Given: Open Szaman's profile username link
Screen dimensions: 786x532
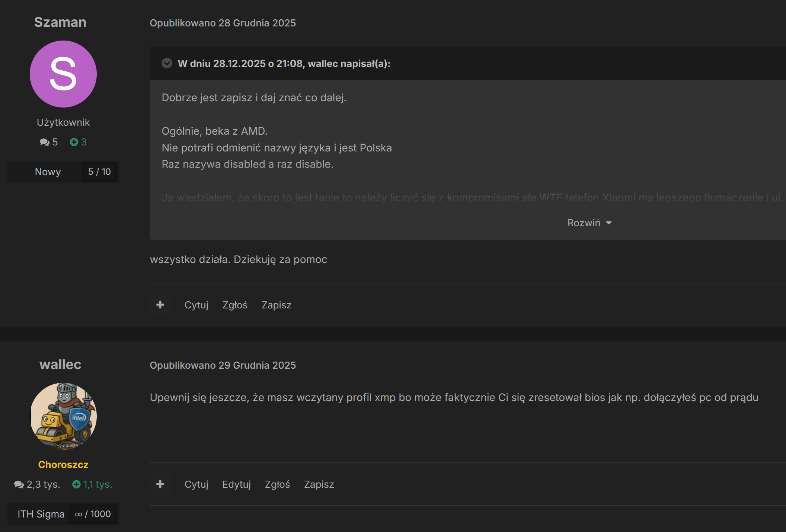Looking at the screenshot, I should (x=60, y=22).
